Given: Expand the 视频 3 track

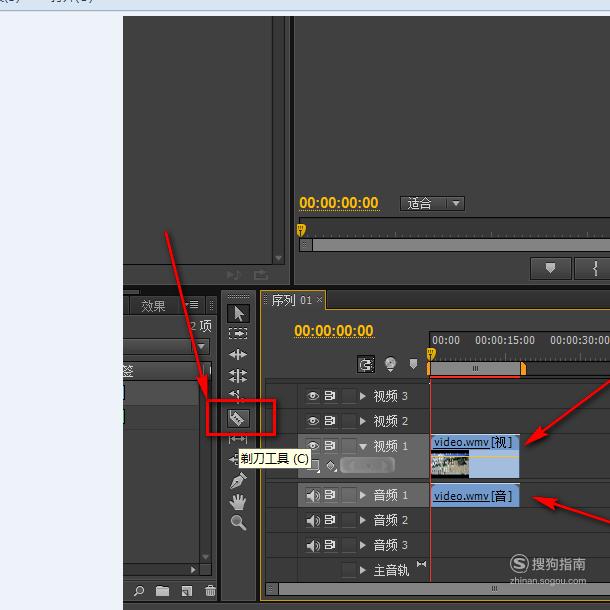Looking at the screenshot, I should point(363,396).
